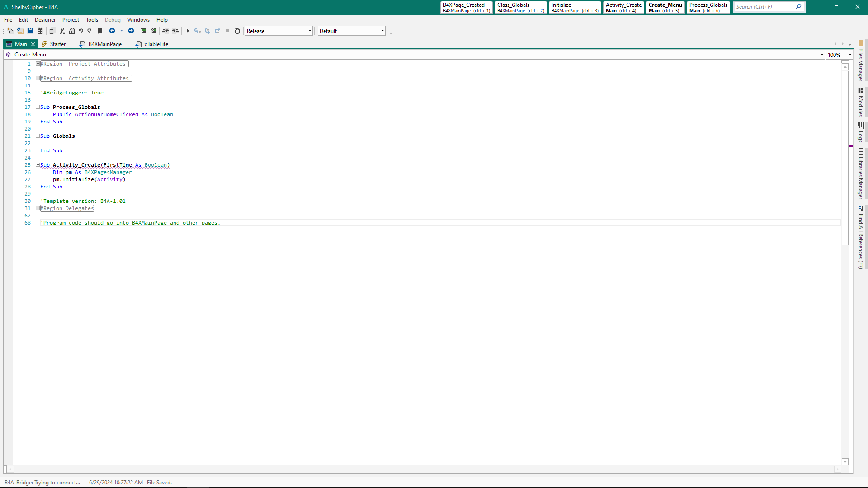Click the Restart circular arrow icon
Viewport: 868px width, 488px height.
(x=237, y=31)
